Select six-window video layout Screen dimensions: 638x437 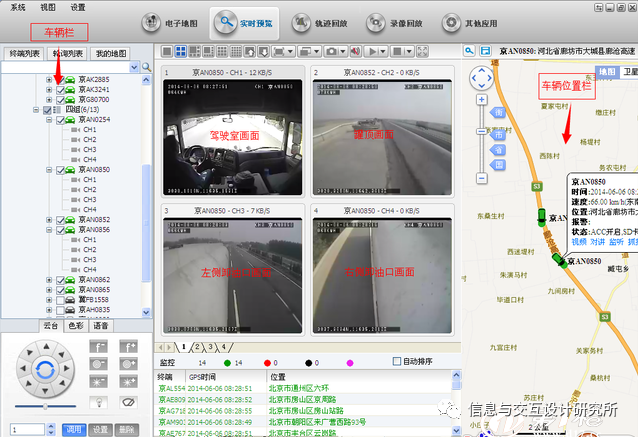pos(194,51)
